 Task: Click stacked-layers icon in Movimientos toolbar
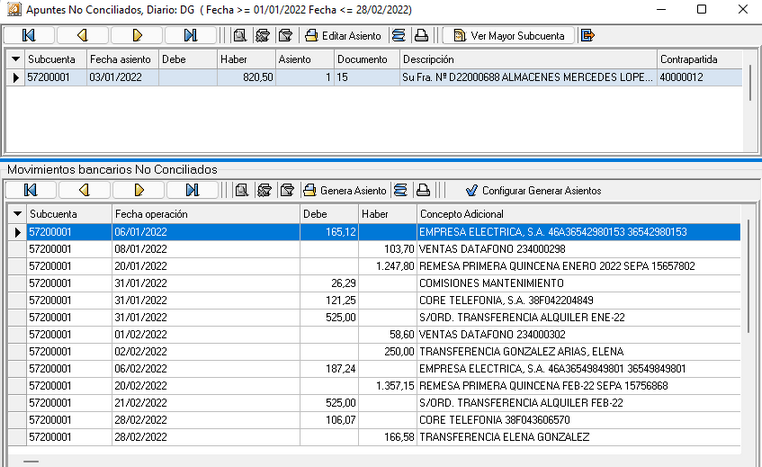(x=400, y=190)
